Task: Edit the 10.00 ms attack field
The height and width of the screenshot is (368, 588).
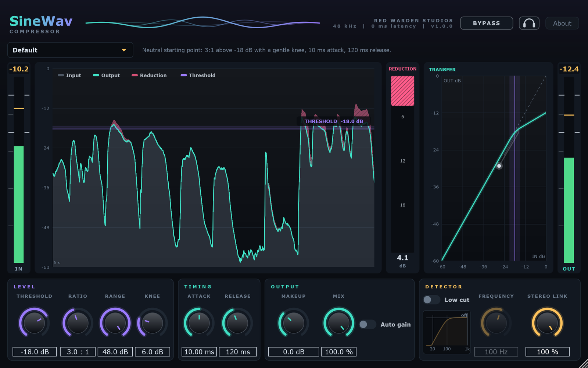Action: point(199,352)
